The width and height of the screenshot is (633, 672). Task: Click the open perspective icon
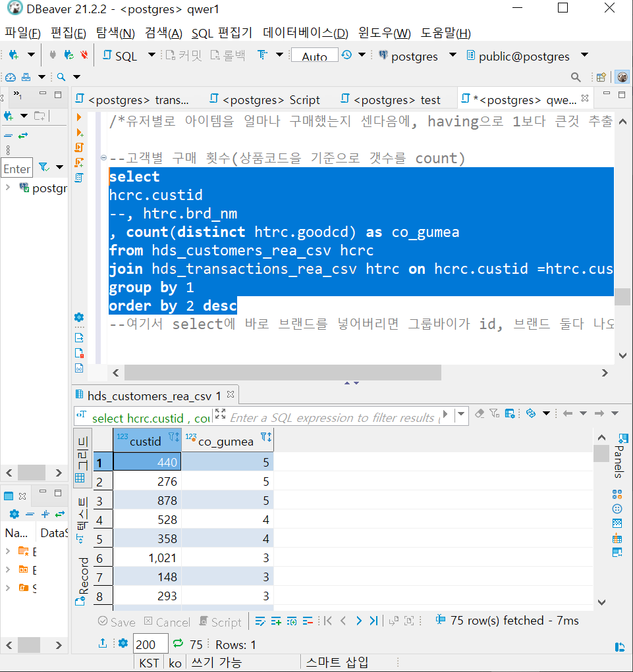601,77
